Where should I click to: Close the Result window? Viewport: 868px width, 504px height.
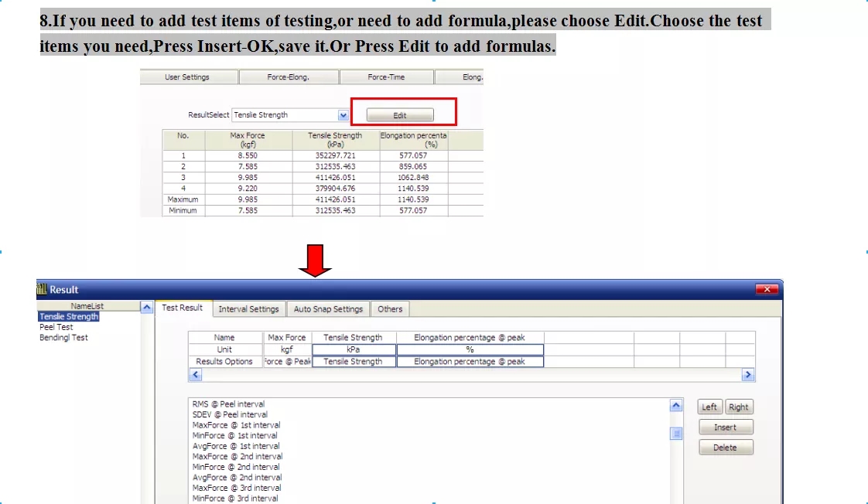point(766,289)
